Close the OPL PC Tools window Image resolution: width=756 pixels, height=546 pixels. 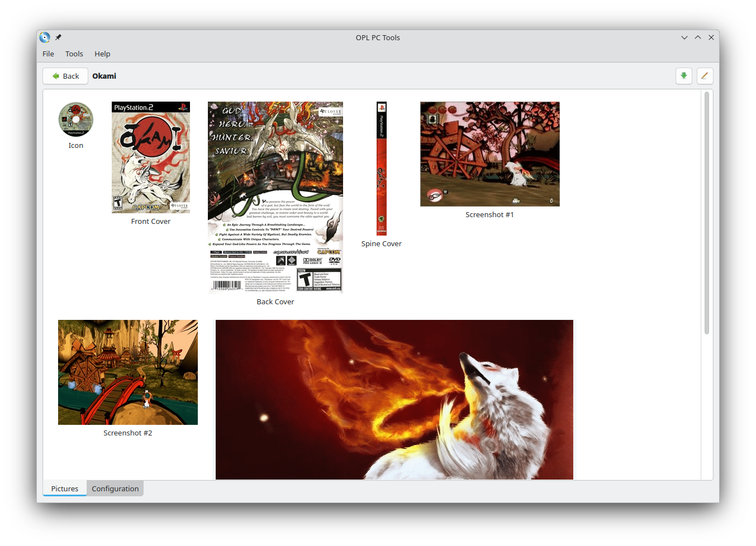click(711, 37)
